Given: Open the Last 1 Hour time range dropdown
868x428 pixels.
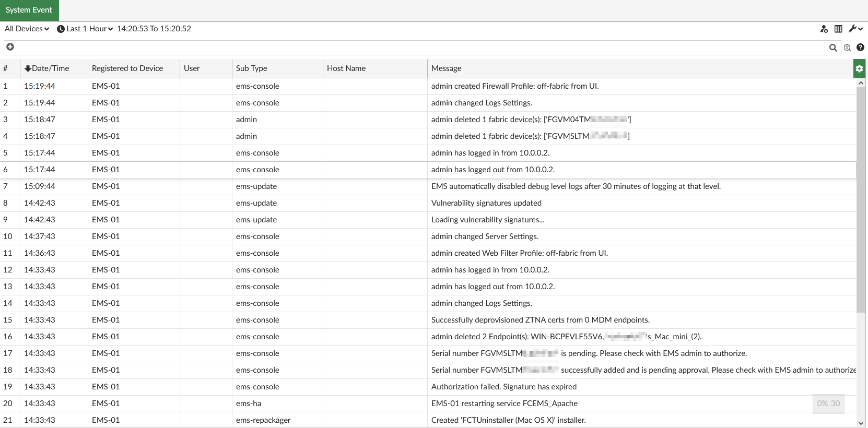Looking at the screenshot, I should pyautogui.click(x=85, y=29).
